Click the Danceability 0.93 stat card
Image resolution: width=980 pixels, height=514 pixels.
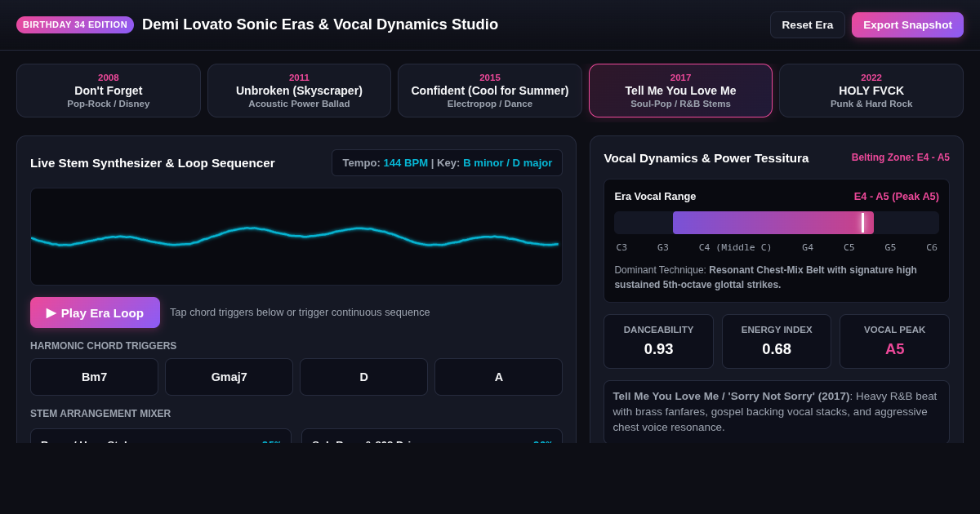pos(658,341)
